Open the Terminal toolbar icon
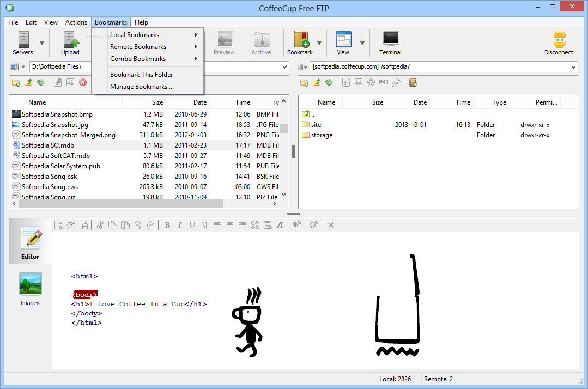Screen dimensions: 588x389 click(x=390, y=42)
